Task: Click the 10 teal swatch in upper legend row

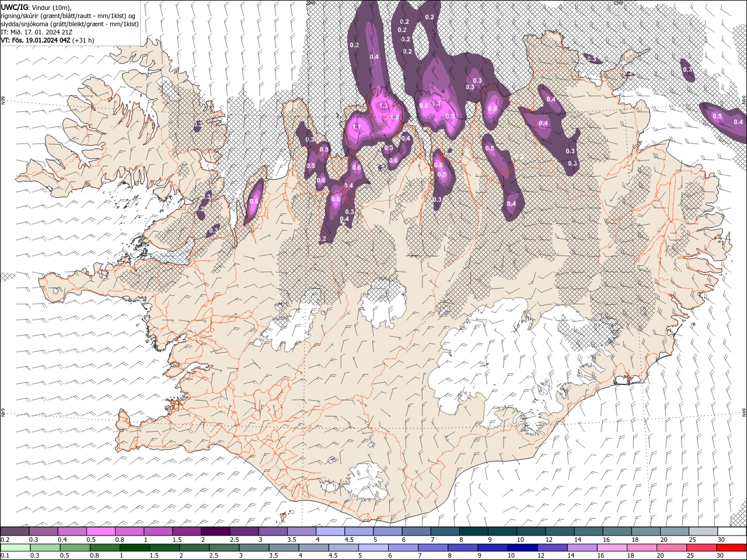Action: click(530, 531)
